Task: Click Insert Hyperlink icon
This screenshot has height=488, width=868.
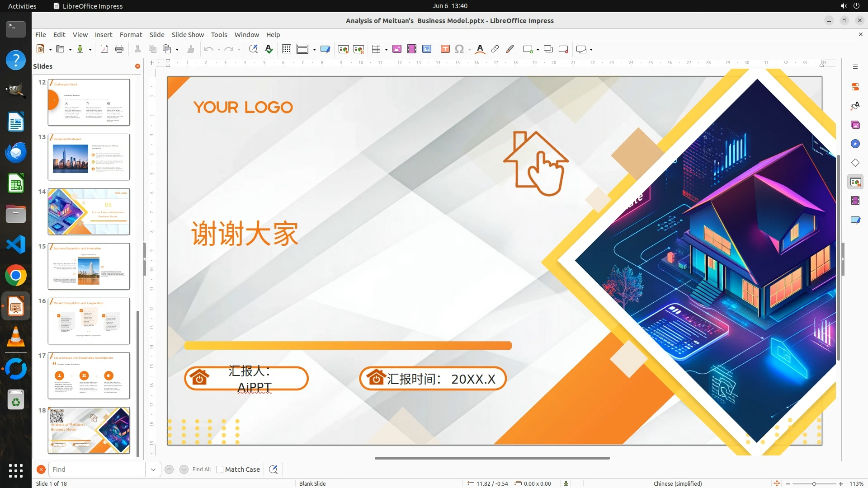Action: 495,49
